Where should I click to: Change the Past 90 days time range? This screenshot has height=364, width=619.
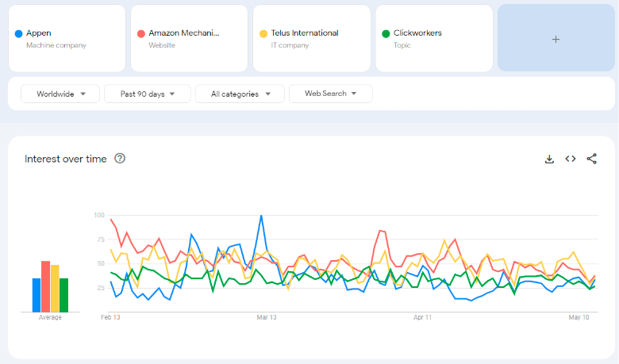(148, 94)
